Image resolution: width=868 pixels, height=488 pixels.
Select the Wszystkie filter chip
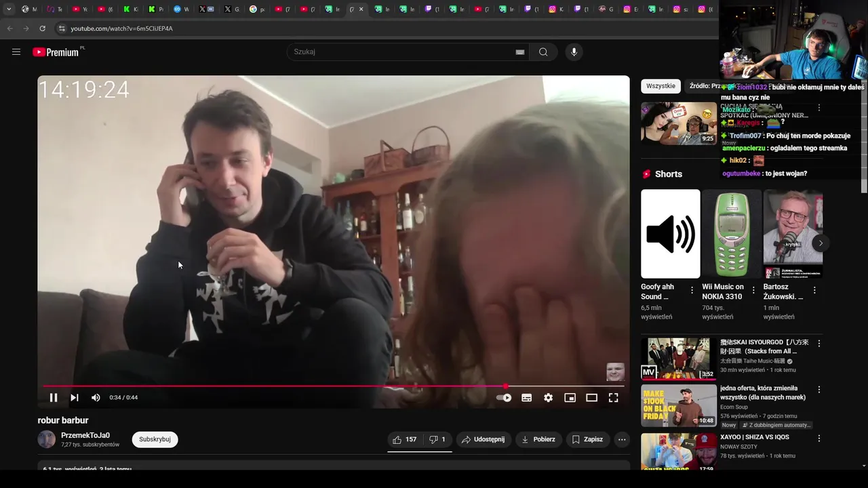pos(660,86)
